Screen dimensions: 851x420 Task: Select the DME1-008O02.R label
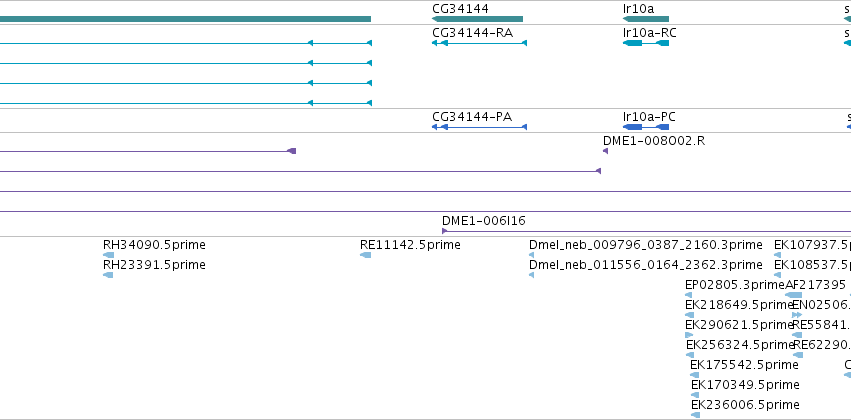tap(654, 141)
